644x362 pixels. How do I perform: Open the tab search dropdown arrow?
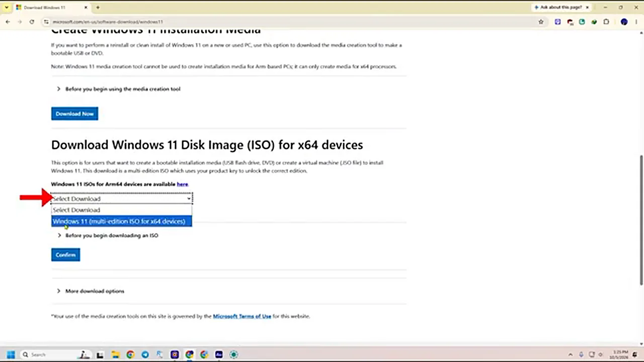tap(7, 8)
